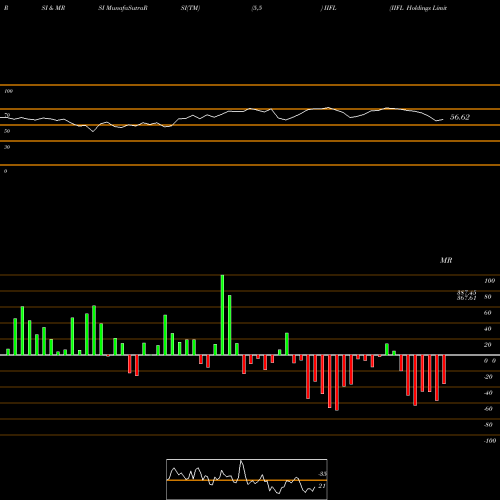Click the "(IIFL Holdings Limit" title text

coord(418,8)
